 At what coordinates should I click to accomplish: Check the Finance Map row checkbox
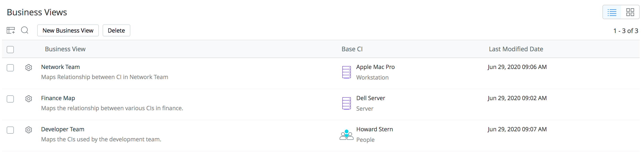(x=10, y=99)
